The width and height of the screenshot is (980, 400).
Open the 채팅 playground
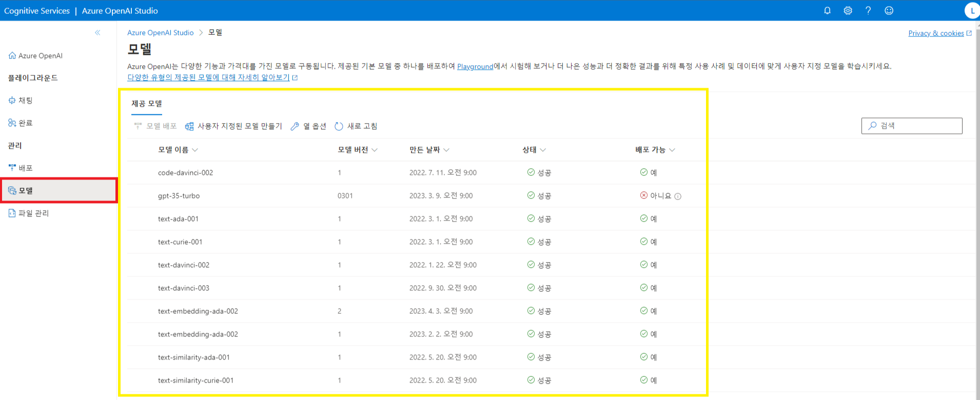point(21,101)
